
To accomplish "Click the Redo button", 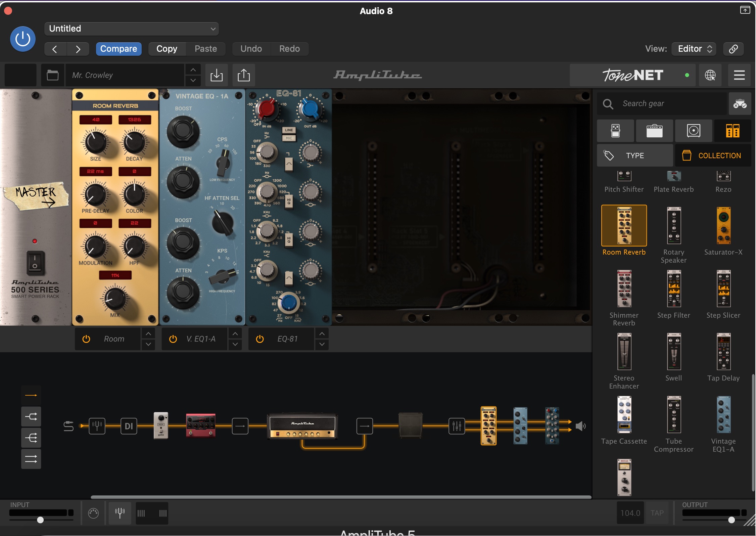I will (x=289, y=49).
